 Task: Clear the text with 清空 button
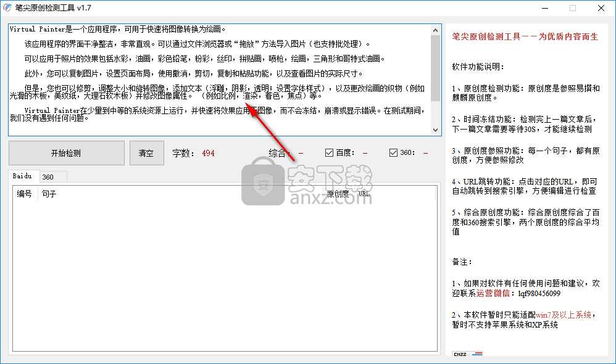pyautogui.click(x=146, y=153)
